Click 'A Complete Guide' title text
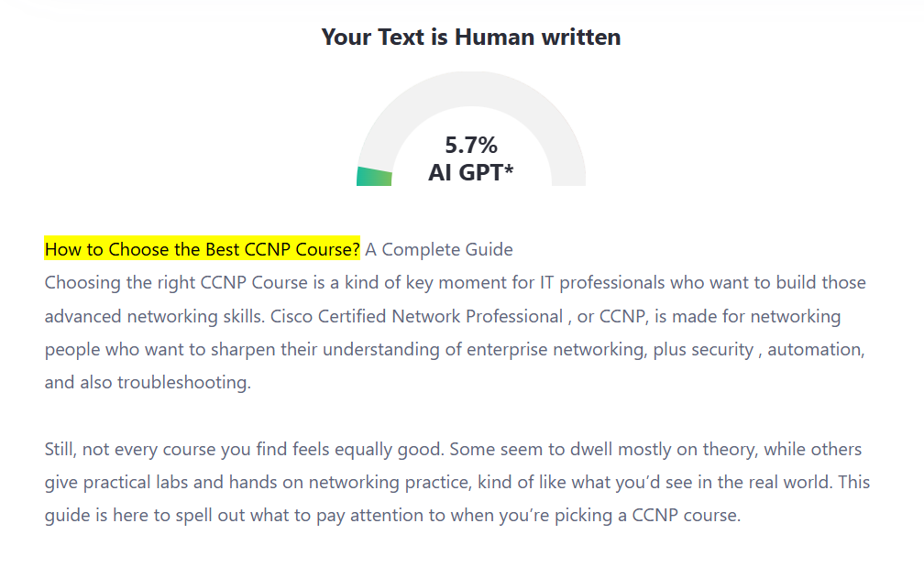 pos(439,249)
